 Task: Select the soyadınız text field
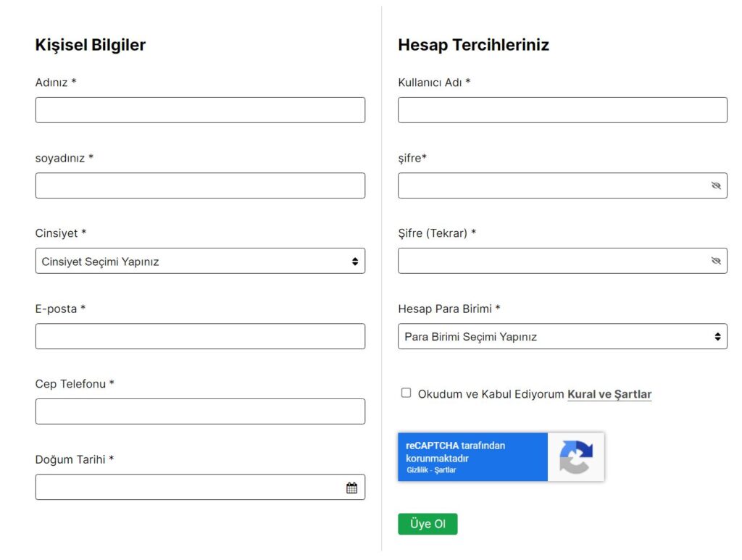click(x=200, y=185)
